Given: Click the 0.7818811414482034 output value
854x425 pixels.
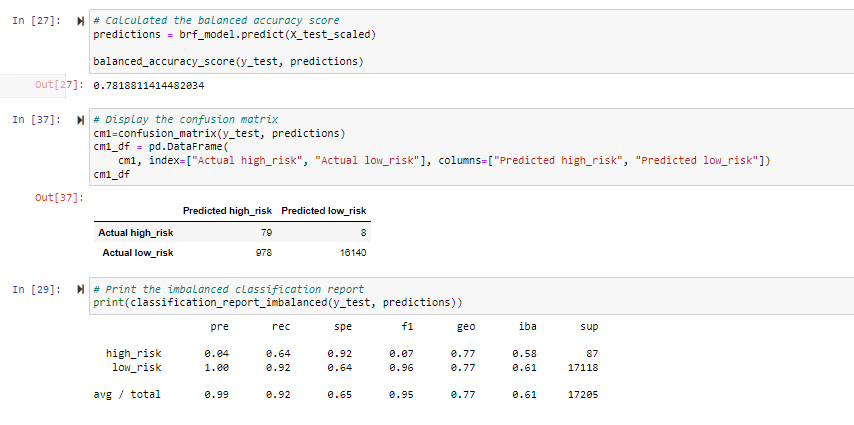Looking at the screenshot, I should (x=149, y=86).
